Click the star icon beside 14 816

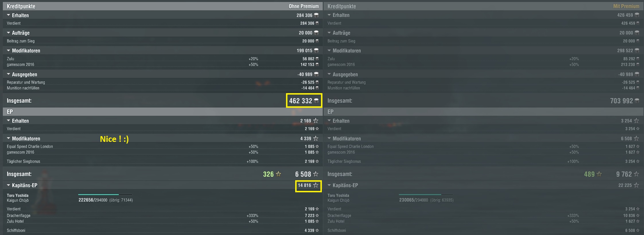(316, 185)
